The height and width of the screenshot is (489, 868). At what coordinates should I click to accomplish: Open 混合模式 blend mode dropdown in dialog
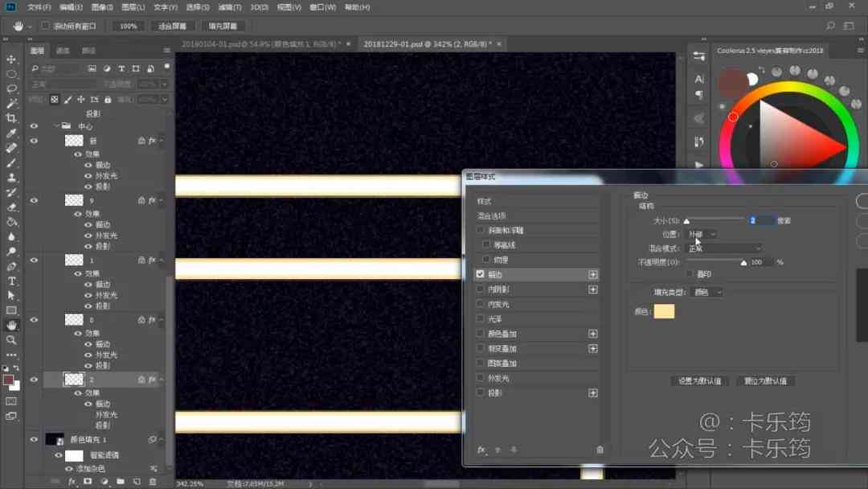[724, 248]
